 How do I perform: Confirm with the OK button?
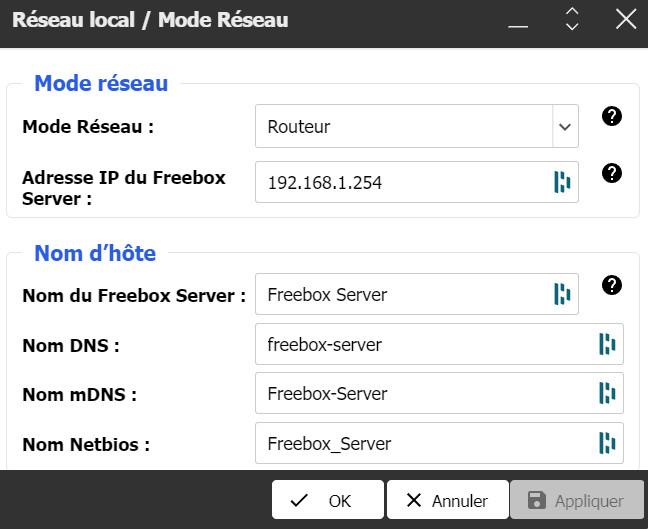click(x=328, y=500)
